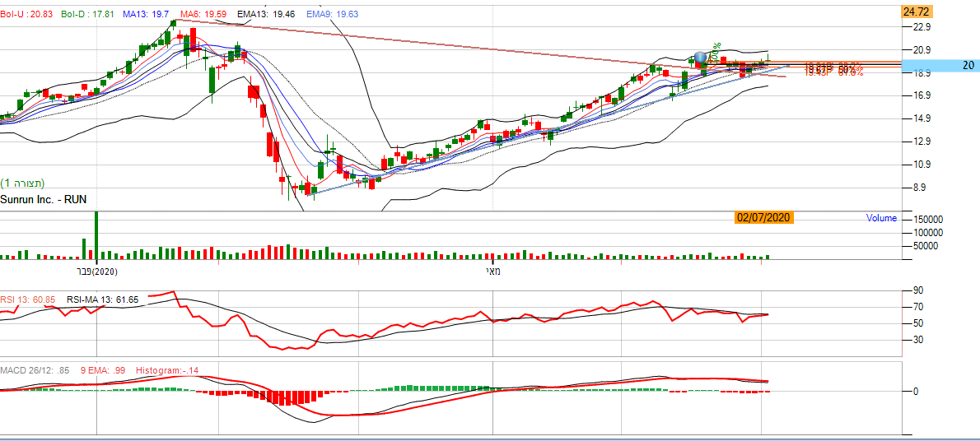Select the orange 02/07/2020 date label
980x441 pixels.
[763, 217]
